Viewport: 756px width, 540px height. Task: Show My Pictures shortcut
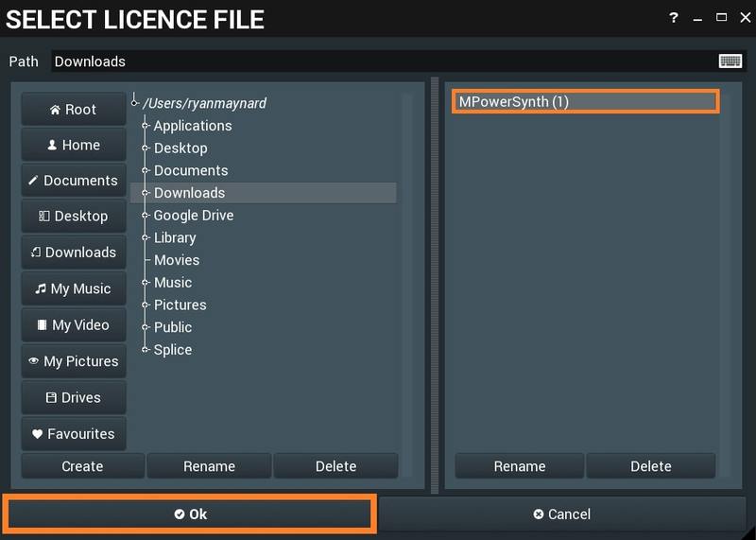point(73,361)
